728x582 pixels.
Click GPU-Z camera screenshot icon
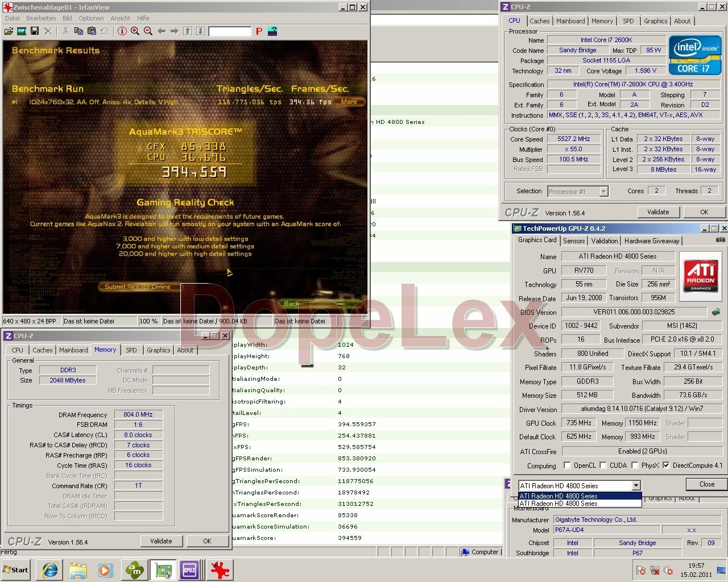pyautogui.click(x=721, y=240)
